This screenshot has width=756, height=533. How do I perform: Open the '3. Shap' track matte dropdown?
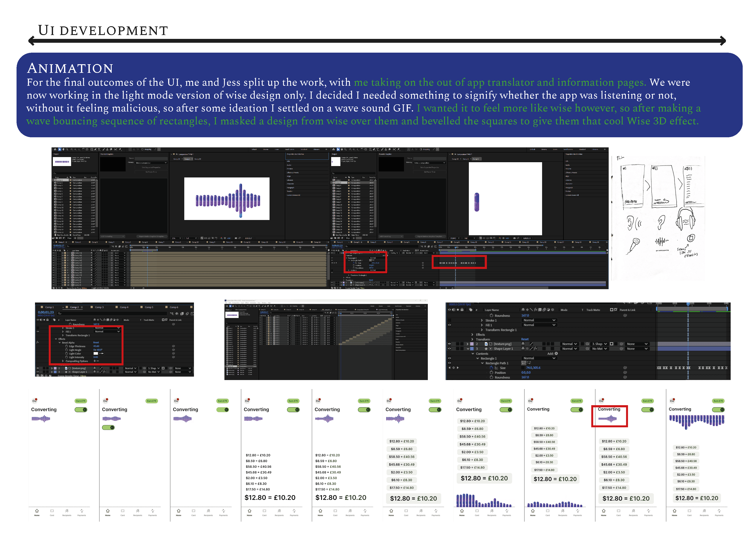coord(154,368)
